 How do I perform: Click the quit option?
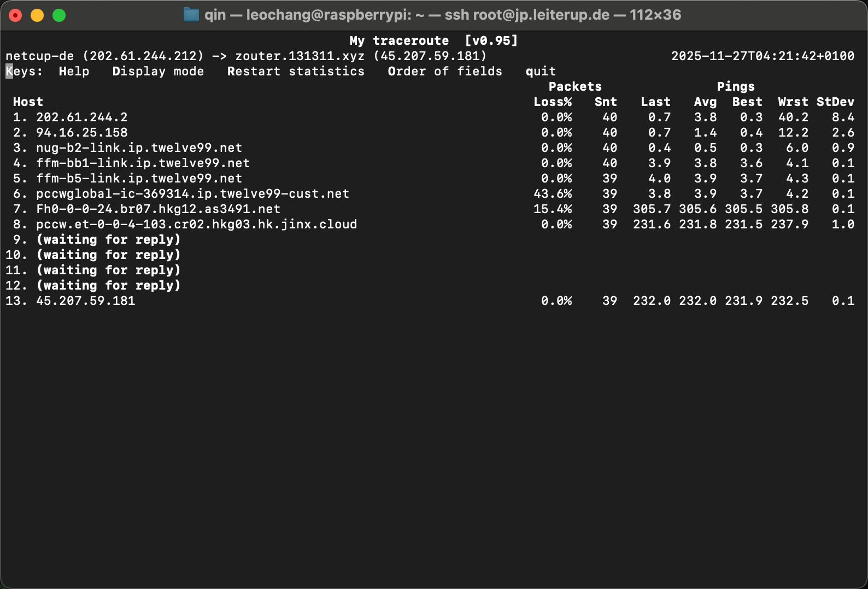(x=541, y=72)
